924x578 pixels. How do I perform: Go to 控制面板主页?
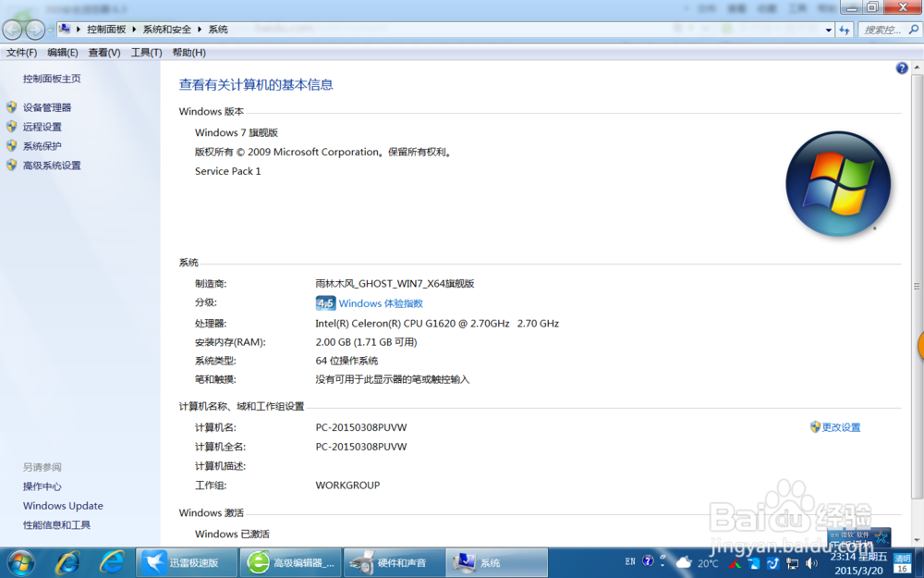click(52, 79)
